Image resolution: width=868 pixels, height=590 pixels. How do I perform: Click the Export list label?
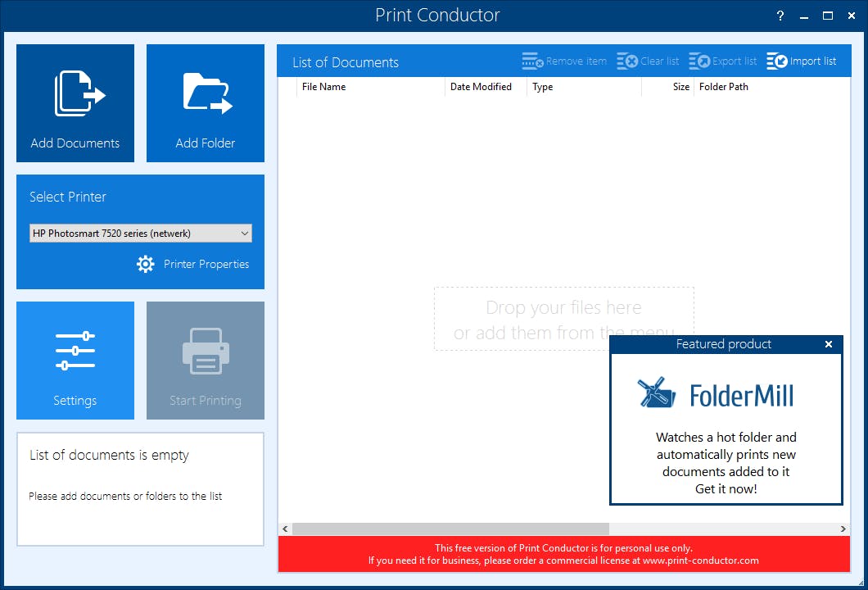pos(734,61)
